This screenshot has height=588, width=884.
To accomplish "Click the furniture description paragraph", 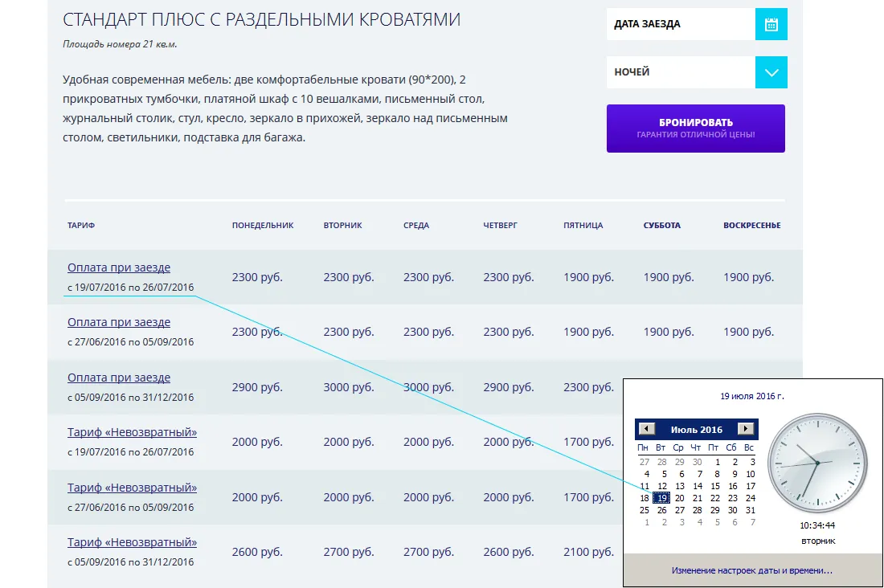I will (x=285, y=108).
